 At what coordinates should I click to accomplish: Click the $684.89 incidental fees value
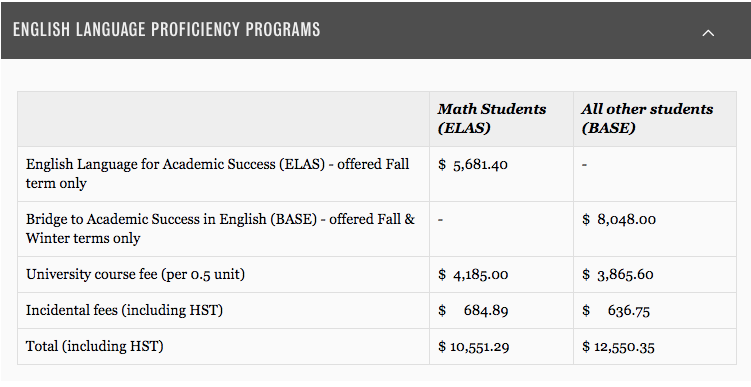click(473, 311)
